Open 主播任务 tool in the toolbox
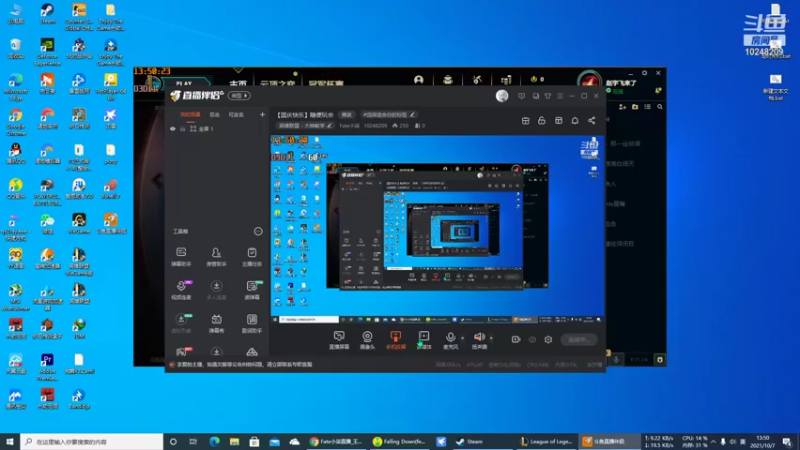The height and width of the screenshot is (450, 800). pyautogui.click(x=252, y=257)
